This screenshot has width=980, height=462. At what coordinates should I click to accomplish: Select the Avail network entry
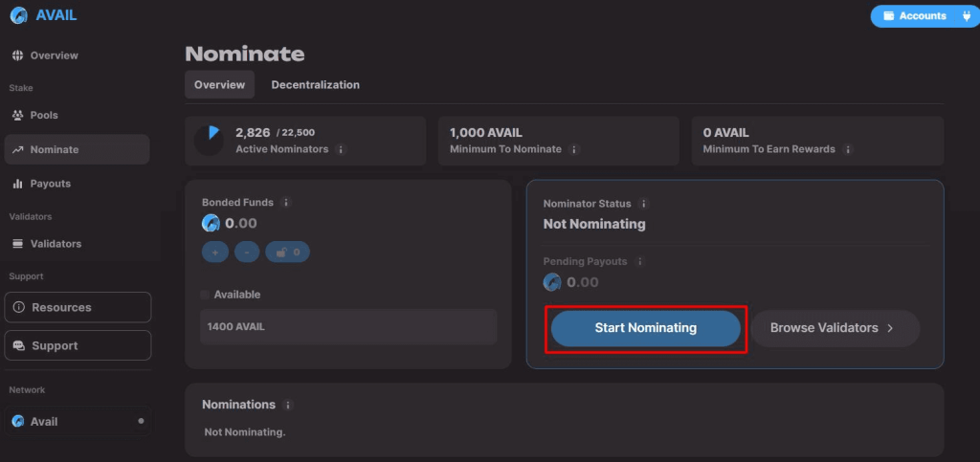(x=78, y=422)
